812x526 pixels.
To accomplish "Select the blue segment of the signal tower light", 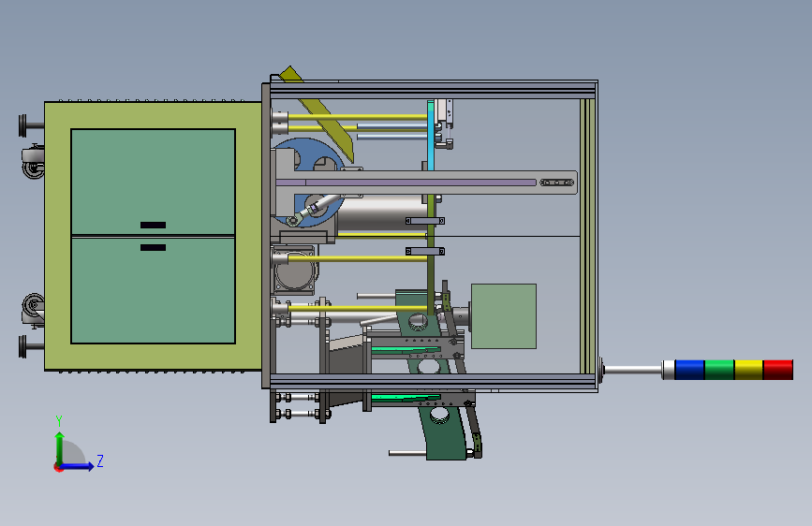I will [x=690, y=370].
